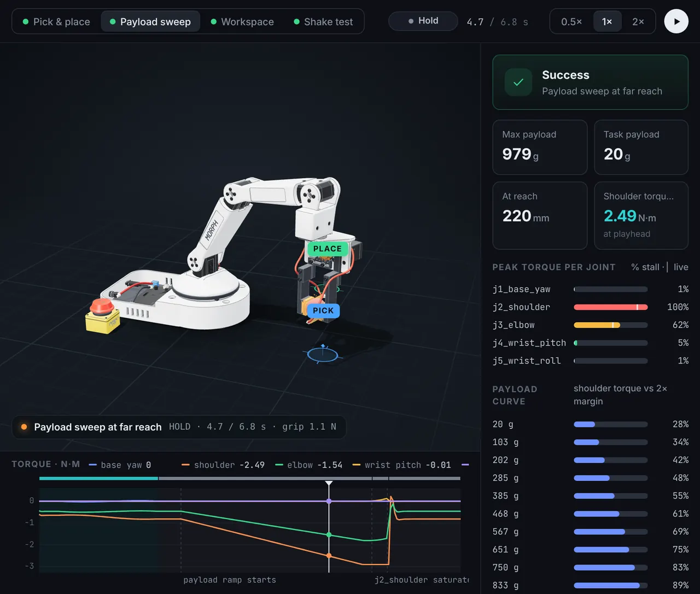Viewport: 700px width, 594px height.
Task: Click the j4_wrist_pitch joint label
Action: point(529,343)
